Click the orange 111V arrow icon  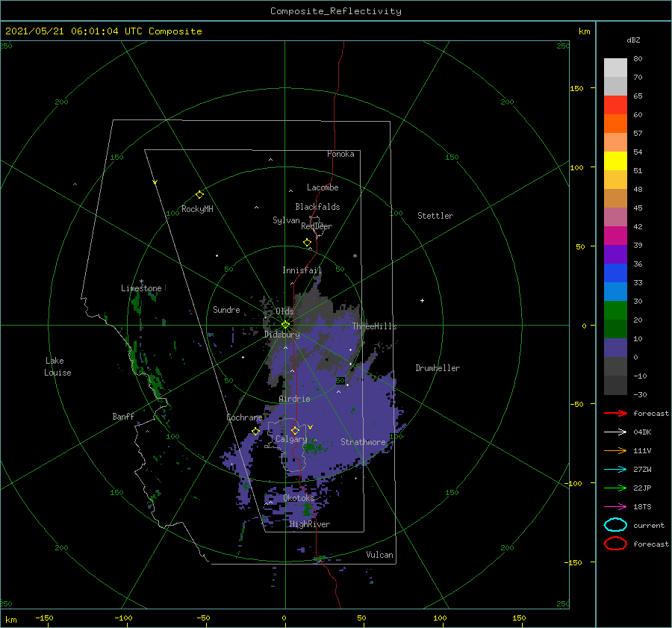point(615,450)
